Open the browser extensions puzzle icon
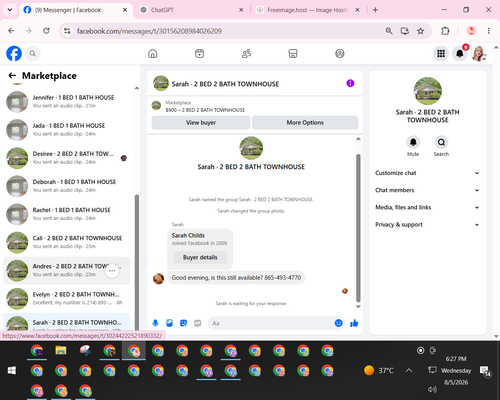This screenshot has width=500, height=400. pos(445,31)
